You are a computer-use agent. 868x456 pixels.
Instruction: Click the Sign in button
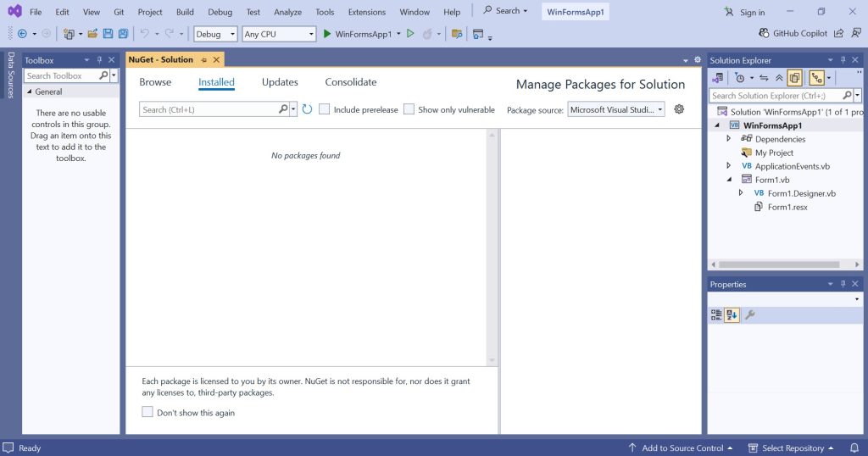tap(745, 12)
